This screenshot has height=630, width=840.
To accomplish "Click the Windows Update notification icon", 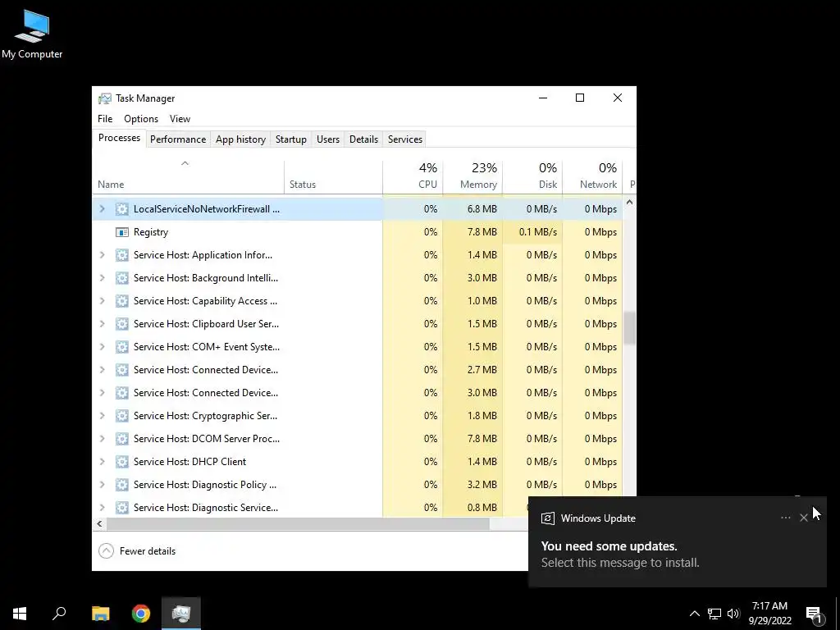I will (547, 518).
